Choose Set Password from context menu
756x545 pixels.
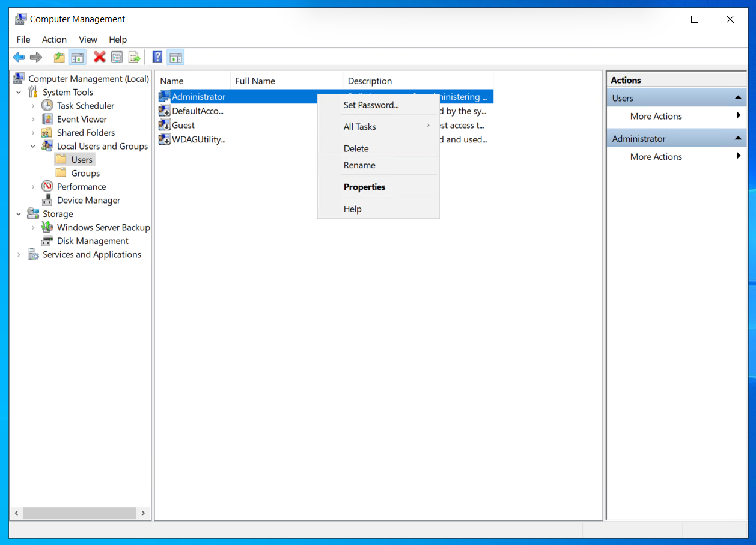tap(371, 105)
